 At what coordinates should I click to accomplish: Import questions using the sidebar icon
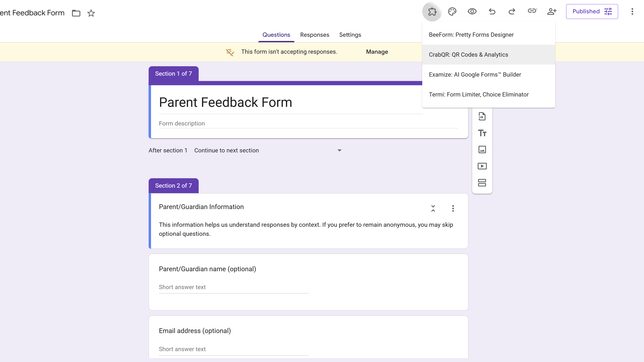tap(482, 116)
